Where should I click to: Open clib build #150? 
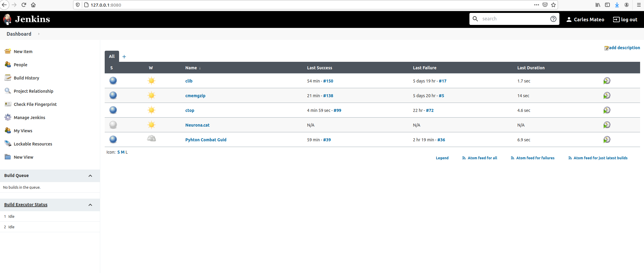(328, 81)
